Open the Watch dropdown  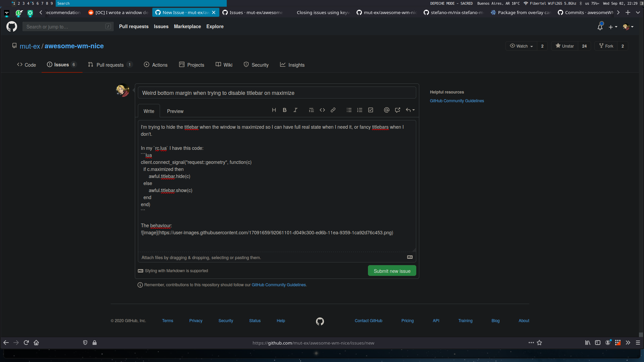click(522, 46)
